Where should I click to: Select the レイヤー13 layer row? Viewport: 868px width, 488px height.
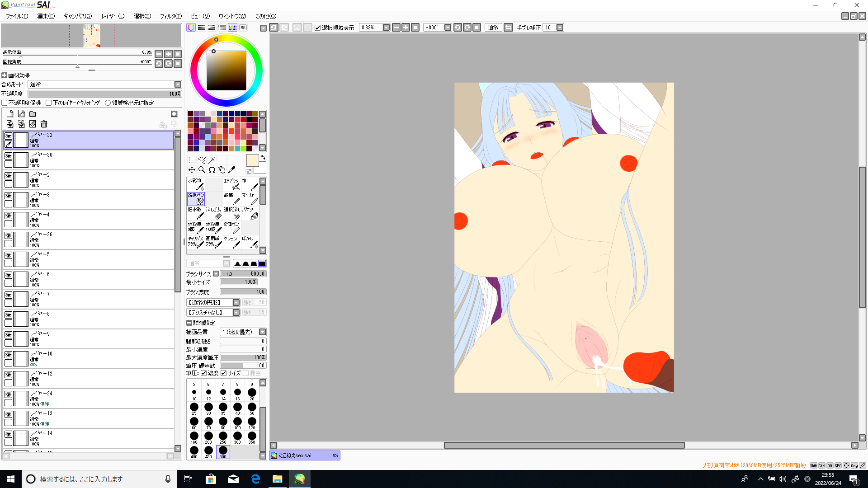89,418
